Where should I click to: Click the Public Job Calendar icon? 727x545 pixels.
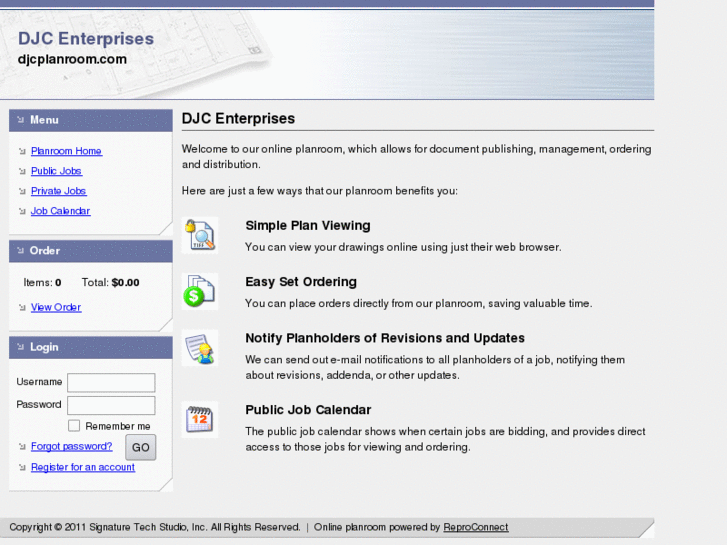point(200,419)
